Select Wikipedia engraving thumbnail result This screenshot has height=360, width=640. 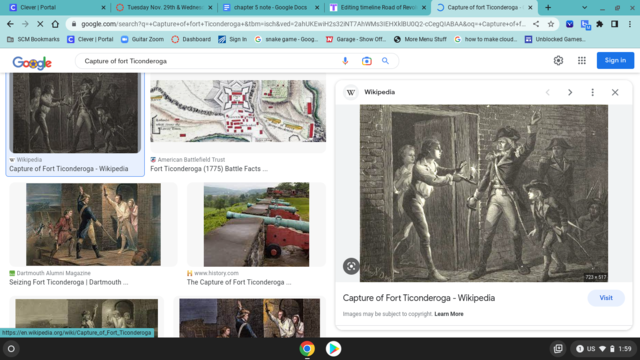(75, 113)
